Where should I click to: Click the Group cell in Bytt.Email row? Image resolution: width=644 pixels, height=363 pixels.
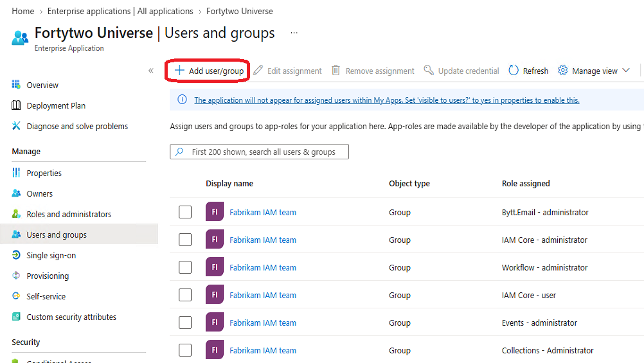[x=400, y=212]
